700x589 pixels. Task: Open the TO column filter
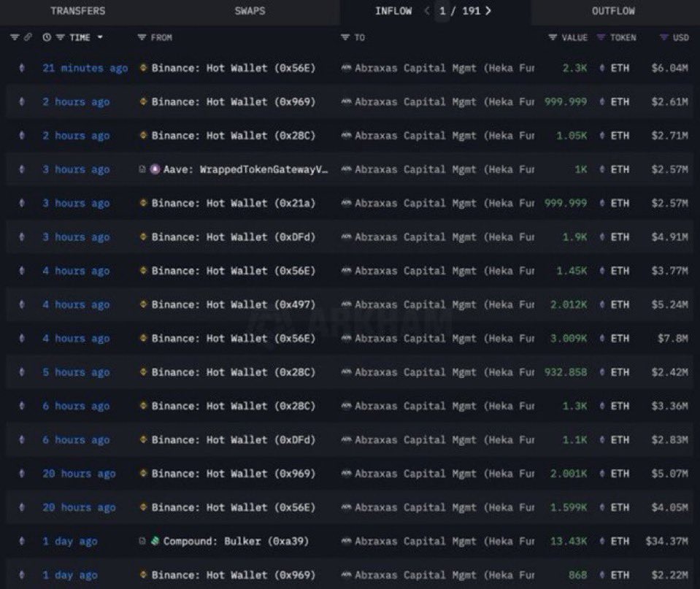(345, 37)
